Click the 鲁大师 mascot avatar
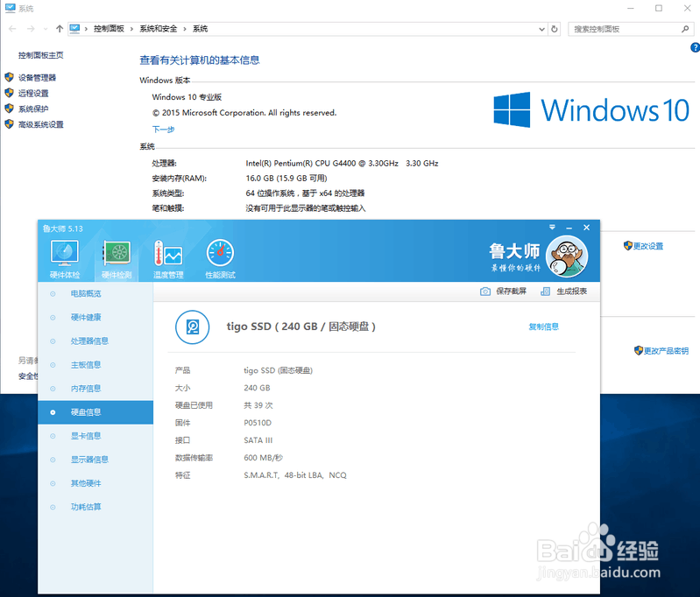This screenshot has height=597, width=700. point(567,256)
